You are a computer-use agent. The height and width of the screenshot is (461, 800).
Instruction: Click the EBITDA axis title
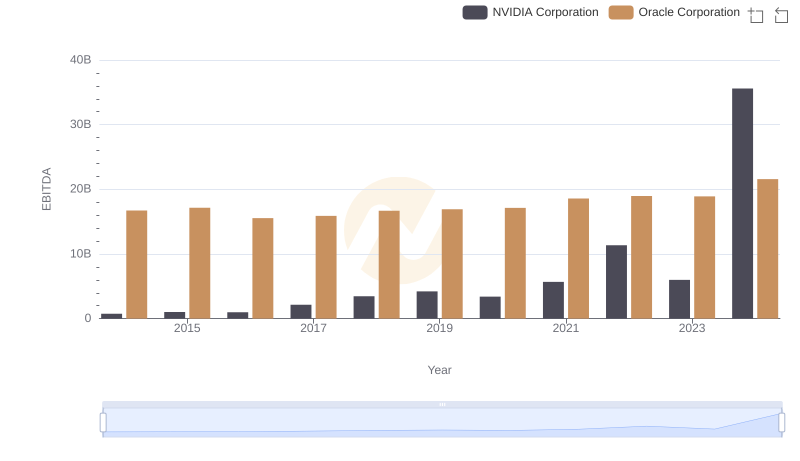(46, 189)
